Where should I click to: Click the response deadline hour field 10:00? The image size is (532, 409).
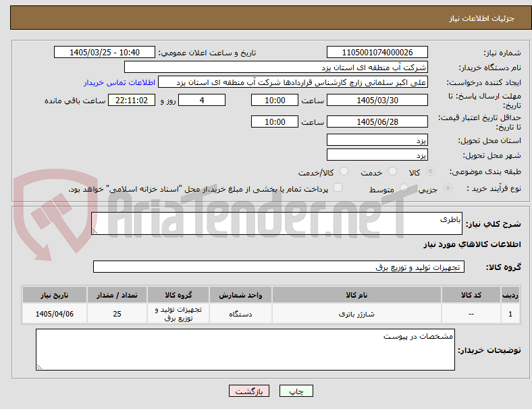pos(275,100)
